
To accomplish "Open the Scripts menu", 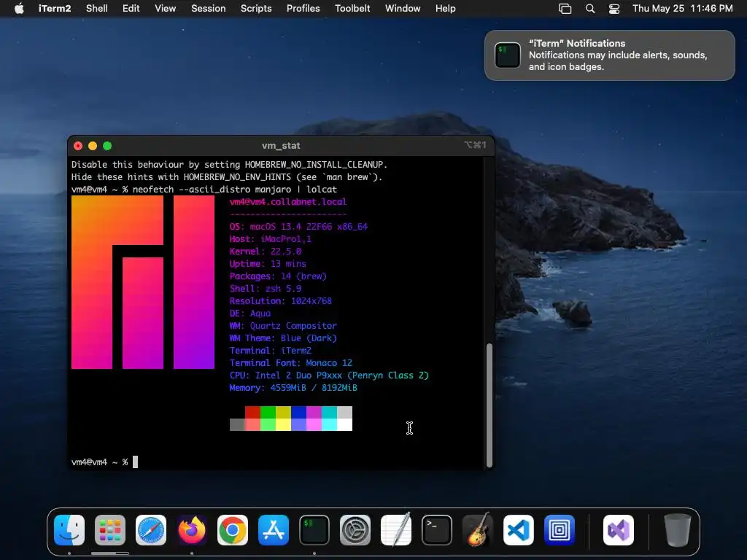I will pyautogui.click(x=256, y=8).
